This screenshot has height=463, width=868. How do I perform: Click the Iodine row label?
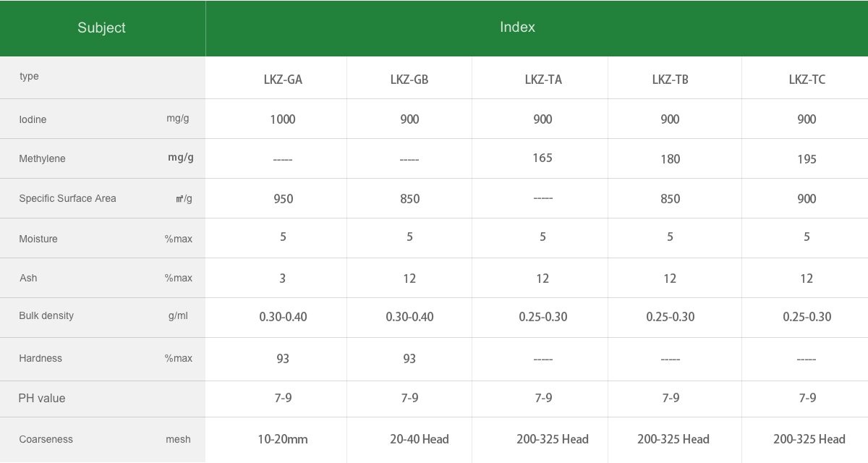33,119
